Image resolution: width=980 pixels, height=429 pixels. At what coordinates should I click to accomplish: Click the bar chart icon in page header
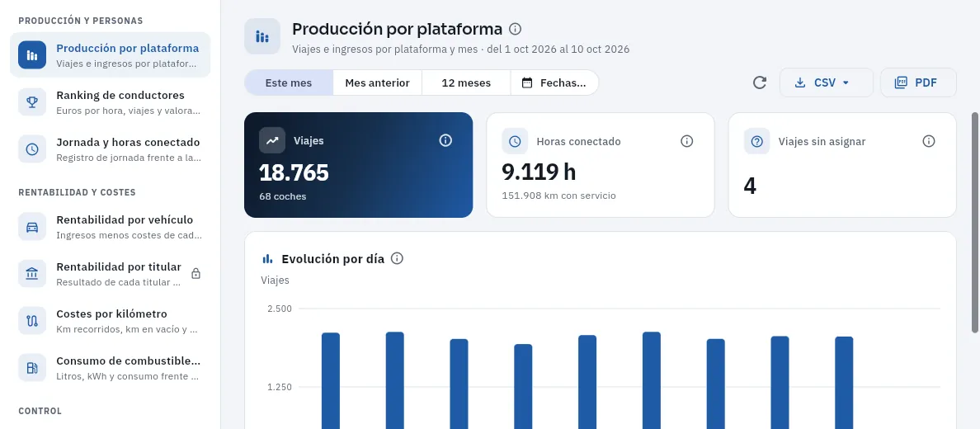262,37
